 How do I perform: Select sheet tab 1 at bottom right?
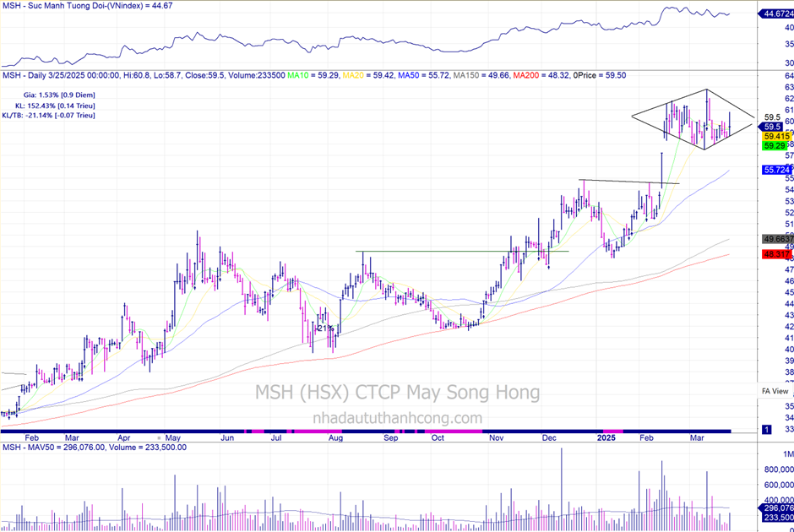point(766,430)
